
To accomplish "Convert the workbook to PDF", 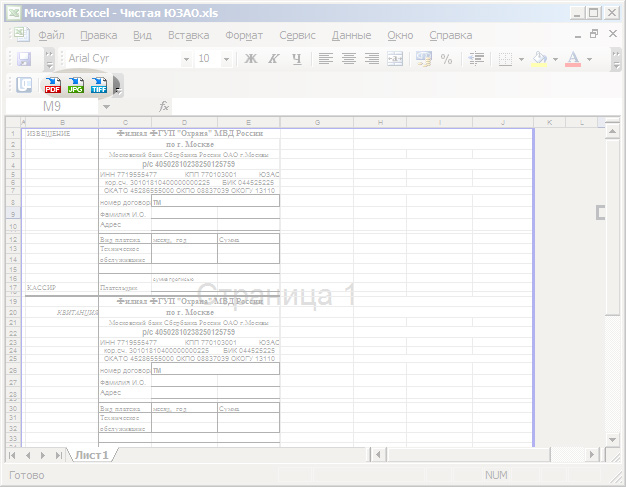I will click(53, 85).
